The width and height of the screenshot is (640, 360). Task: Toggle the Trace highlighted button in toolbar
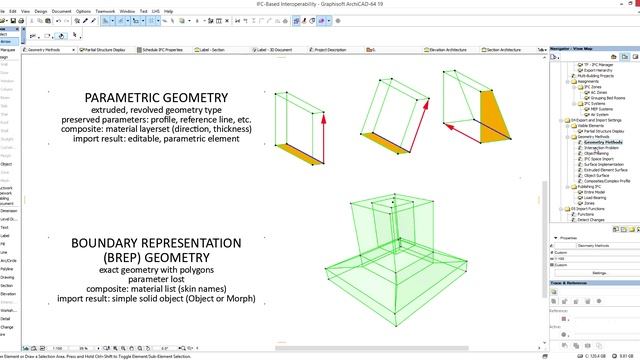pos(296,21)
